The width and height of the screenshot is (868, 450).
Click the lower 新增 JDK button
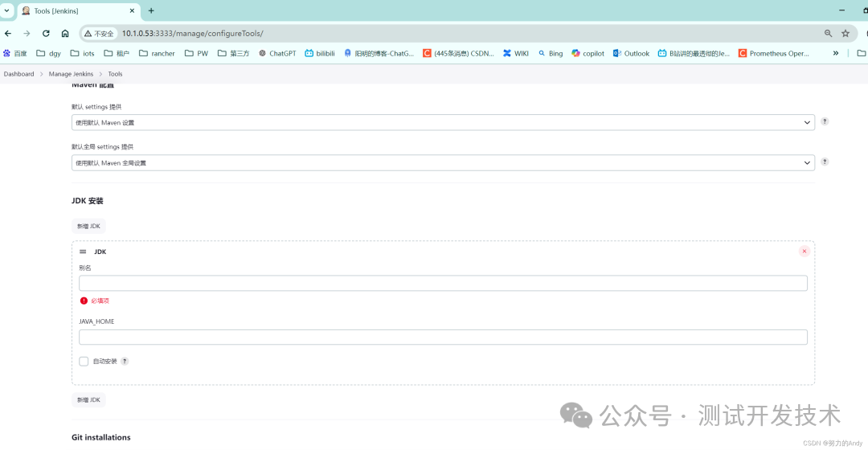[88, 399]
